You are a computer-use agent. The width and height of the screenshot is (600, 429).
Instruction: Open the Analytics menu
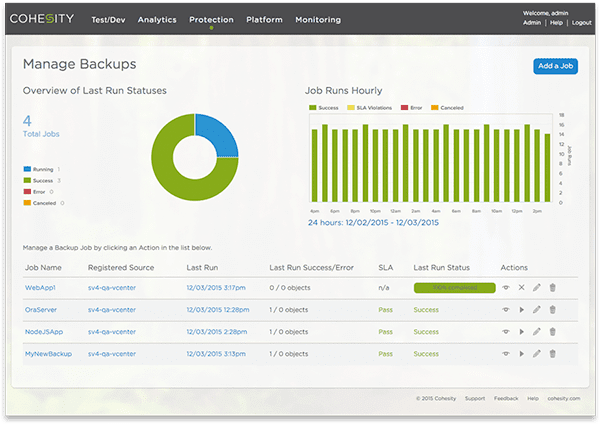(157, 20)
